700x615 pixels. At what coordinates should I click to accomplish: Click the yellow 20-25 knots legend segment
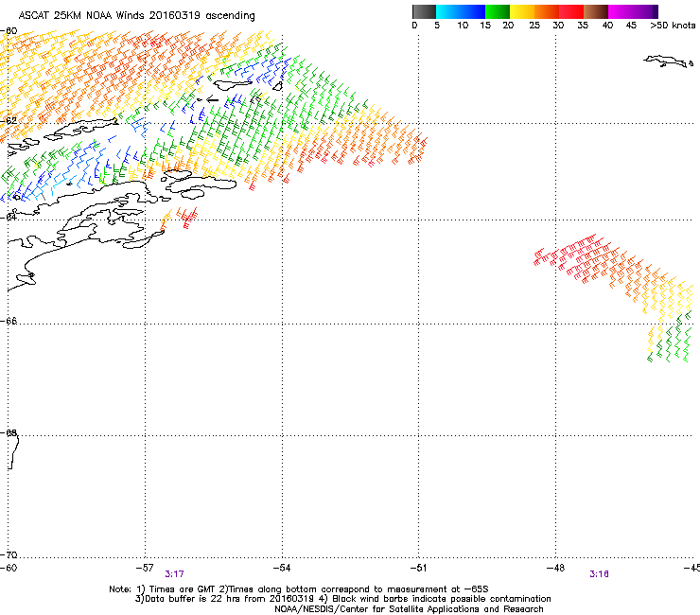coord(522,11)
